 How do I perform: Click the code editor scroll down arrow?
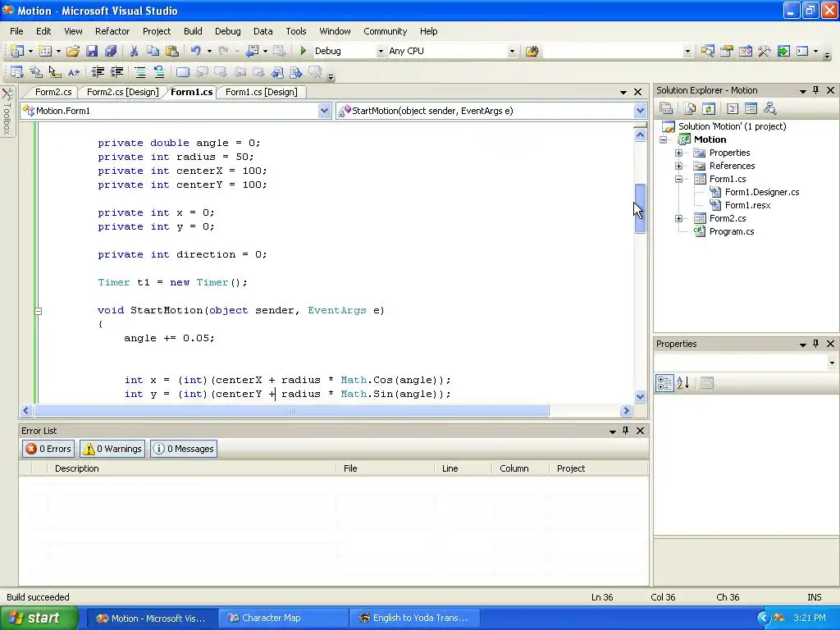coord(640,397)
